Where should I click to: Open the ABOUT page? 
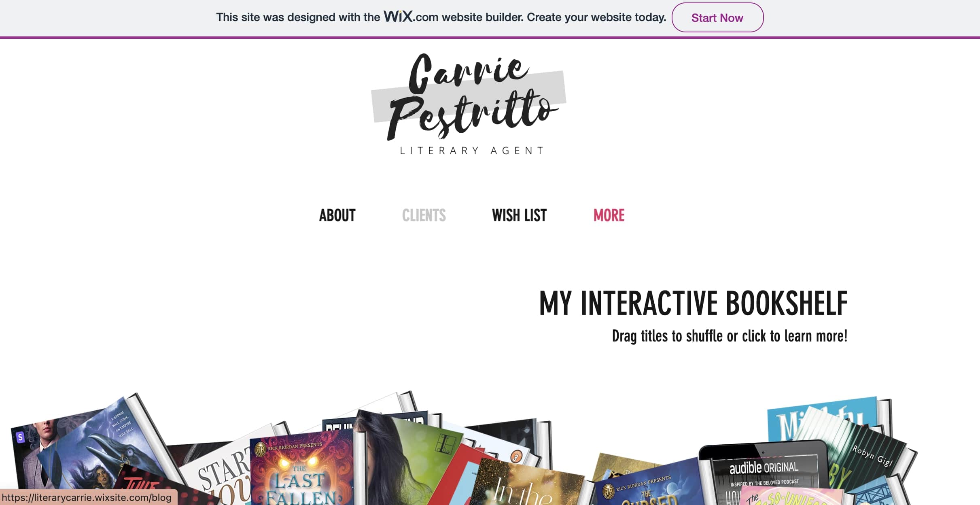pos(337,215)
